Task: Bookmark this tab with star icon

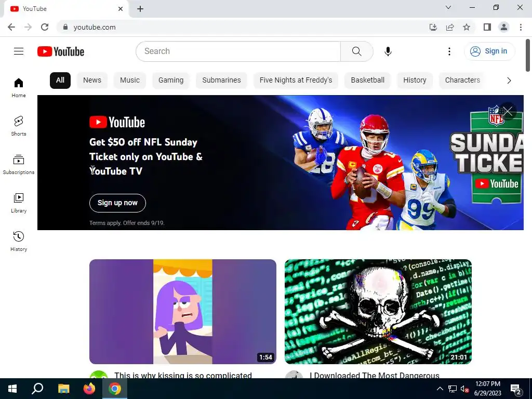Action: 467,27
